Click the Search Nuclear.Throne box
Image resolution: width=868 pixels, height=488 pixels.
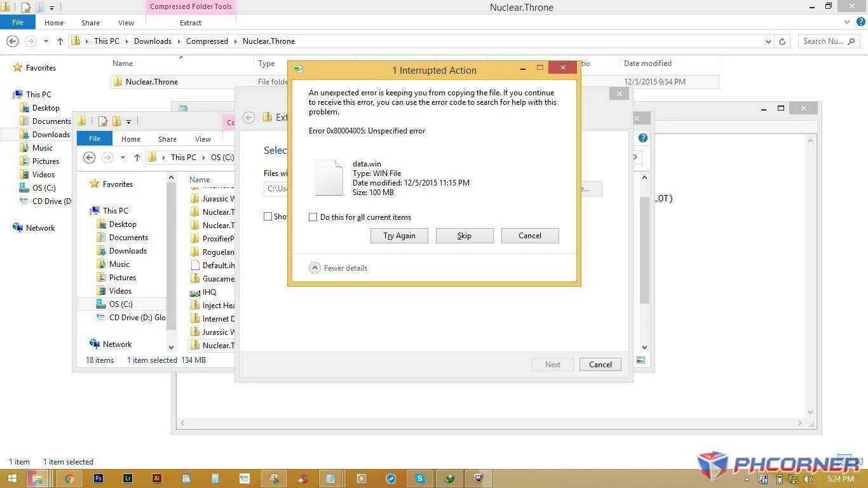tap(829, 41)
